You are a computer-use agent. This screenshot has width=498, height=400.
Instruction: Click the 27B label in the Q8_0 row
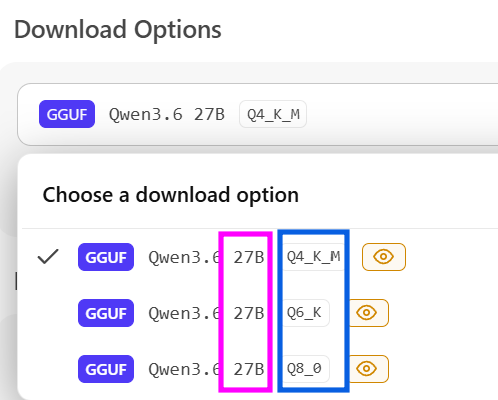coord(249,369)
